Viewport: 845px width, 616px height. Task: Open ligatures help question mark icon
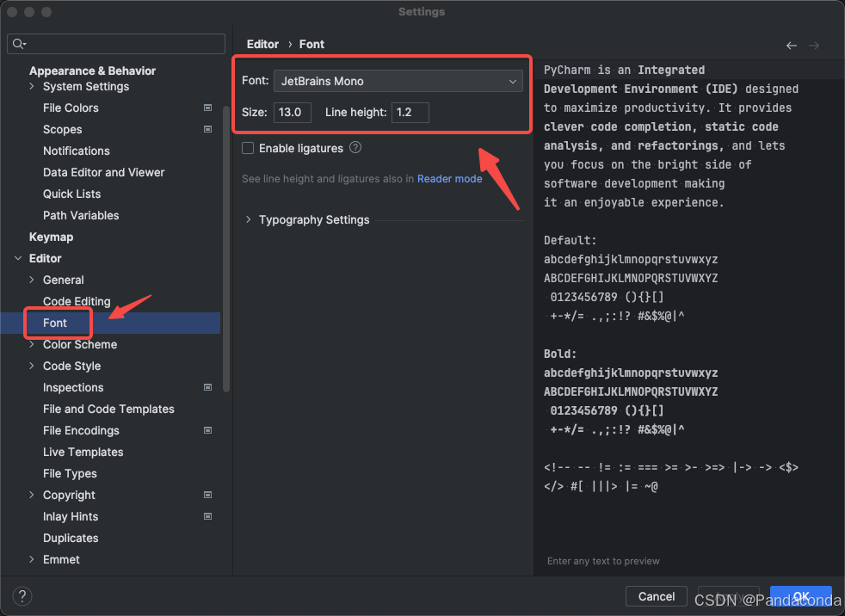(355, 148)
